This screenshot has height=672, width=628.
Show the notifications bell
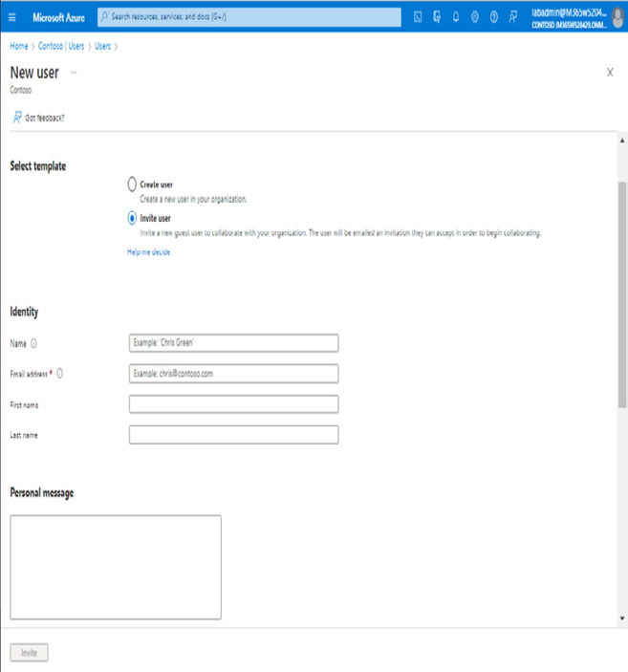pos(456,17)
